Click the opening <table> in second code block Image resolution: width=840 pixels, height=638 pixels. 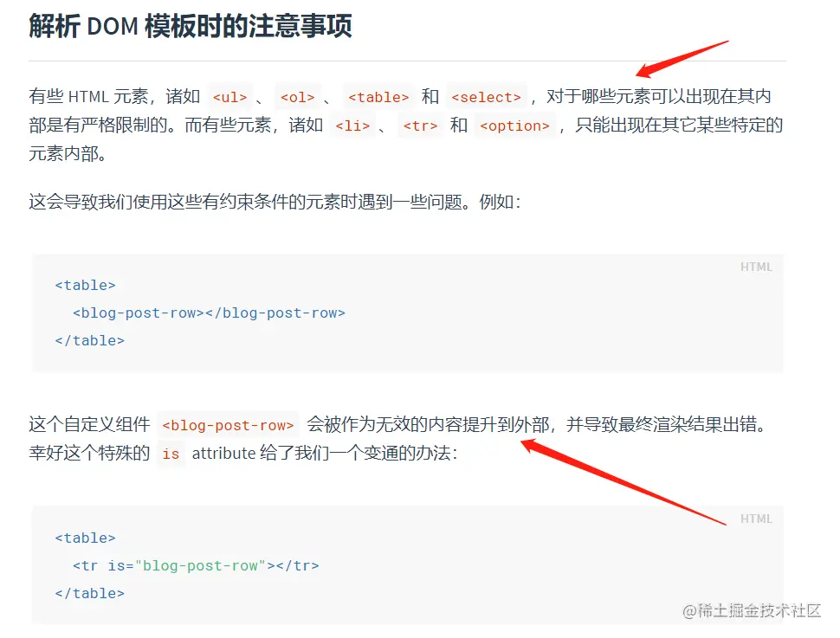[x=85, y=538]
